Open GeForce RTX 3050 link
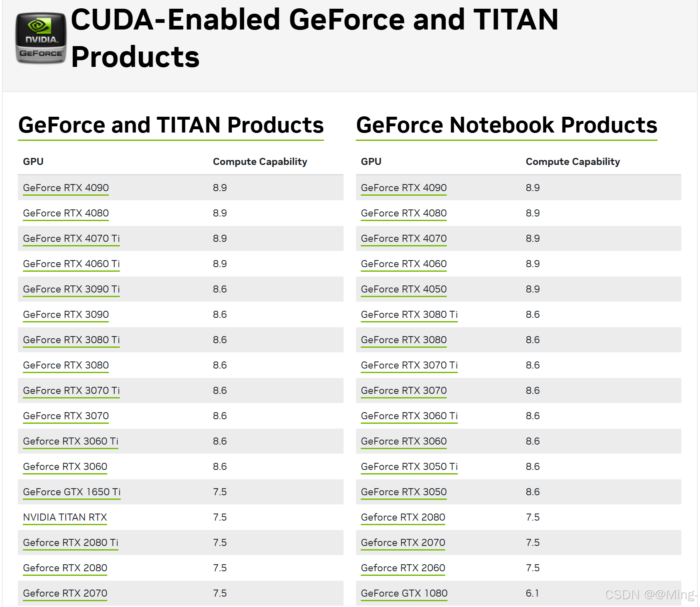 point(404,492)
